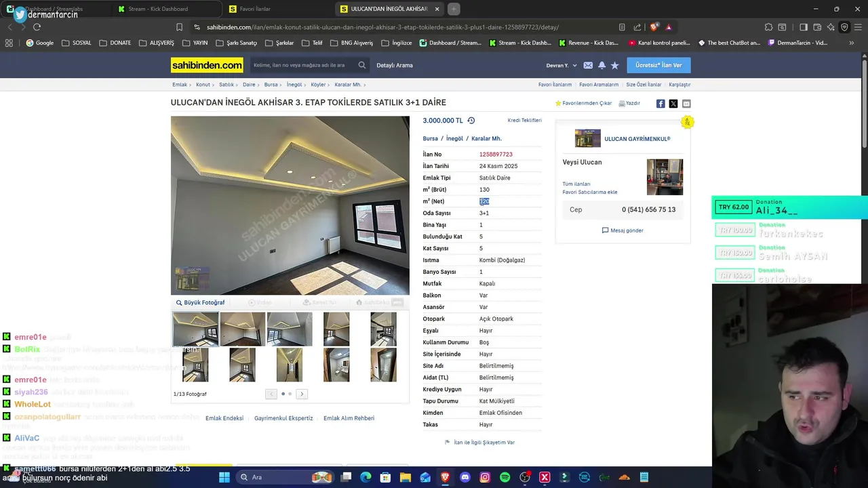Click Favorilerimden Çıkar link
868x488 pixels.
[583, 103]
